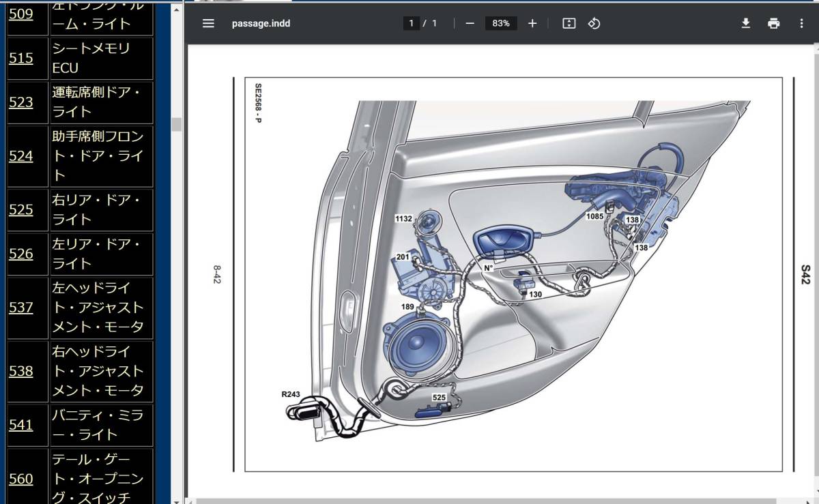Image resolution: width=819 pixels, height=504 pixels.
Task: Print the PDF document
Action: pos(773,23)
